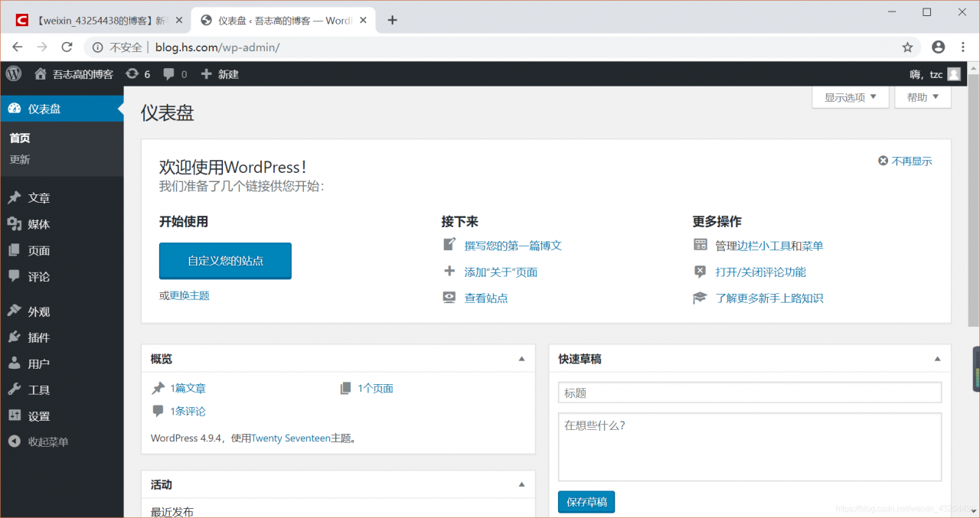The height and width of the screenshot is (518, 980).
Task: Click the 工具 wrench icon
Action: click(15, 389)
